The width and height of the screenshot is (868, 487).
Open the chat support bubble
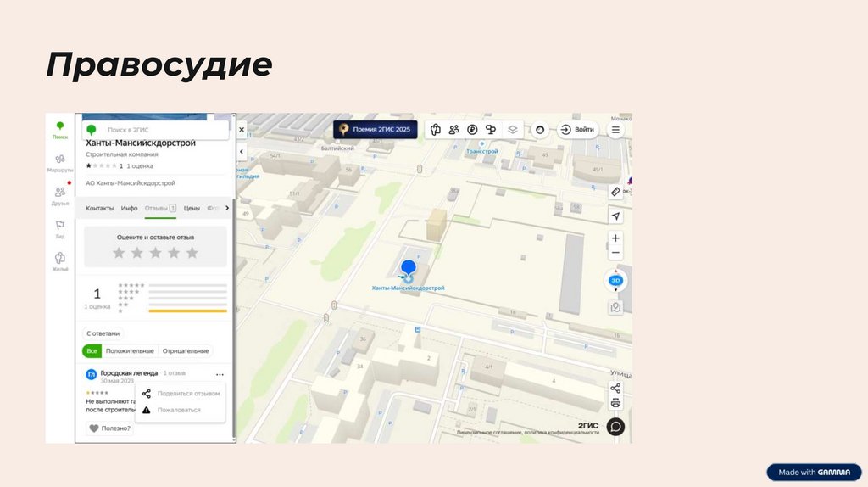coord(615,427)
